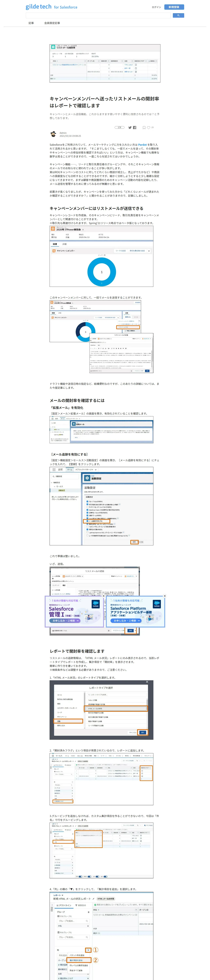Screen dimensions: 210x980
Task: Click the orange キャンペーンメンバー icon
Action: (x=54, y=251)
